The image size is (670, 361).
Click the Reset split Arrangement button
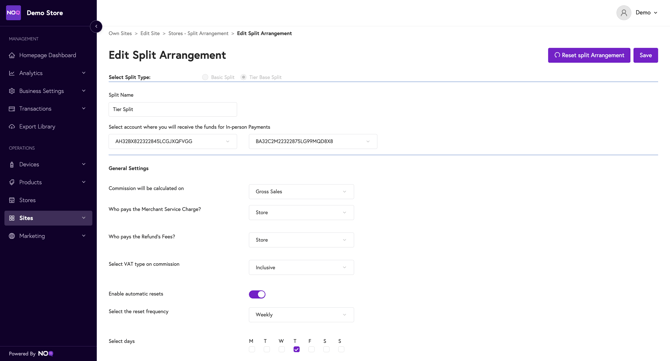click(x=589, y=55)
